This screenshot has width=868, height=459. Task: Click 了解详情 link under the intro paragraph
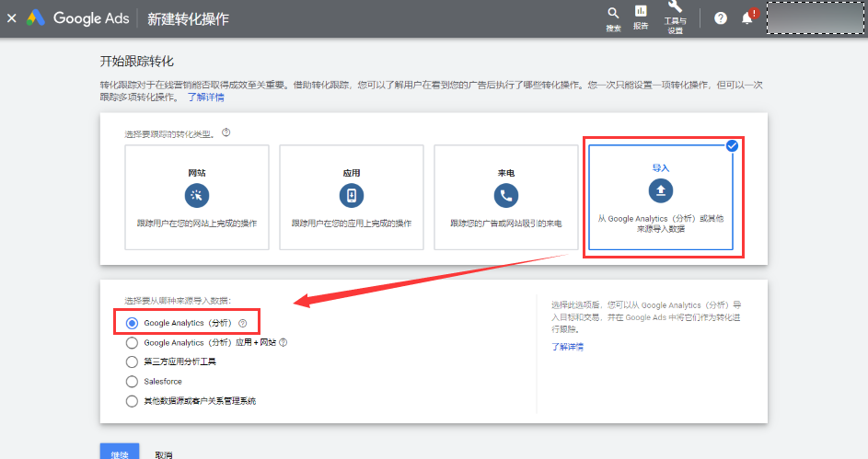[x=205, y=98]
